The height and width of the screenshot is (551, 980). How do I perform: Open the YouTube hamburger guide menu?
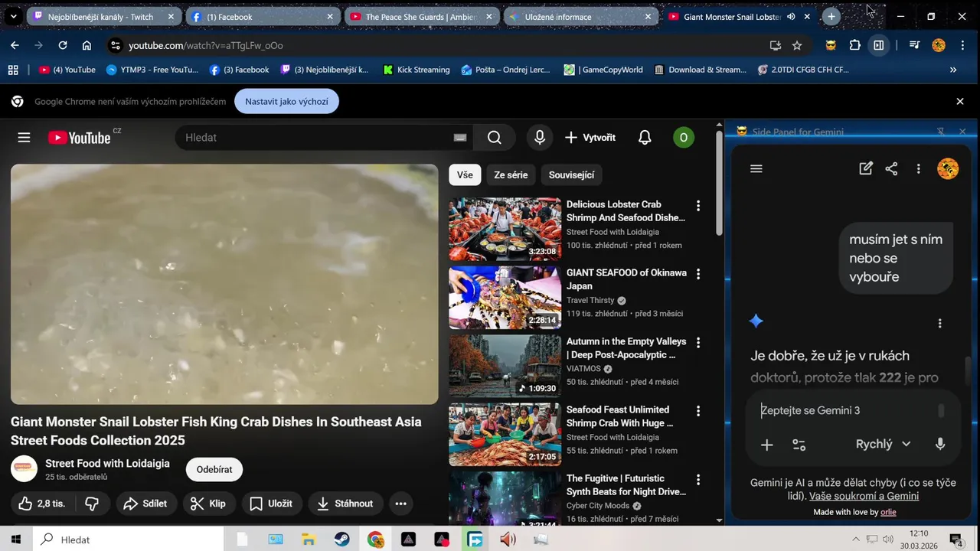tap(24, 138)
